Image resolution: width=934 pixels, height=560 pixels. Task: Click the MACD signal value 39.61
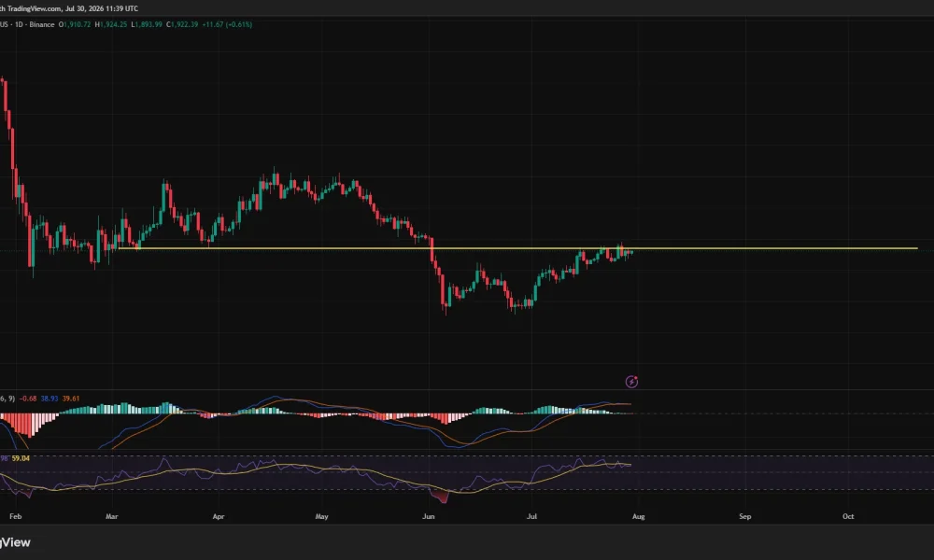[x=71, y=399]
